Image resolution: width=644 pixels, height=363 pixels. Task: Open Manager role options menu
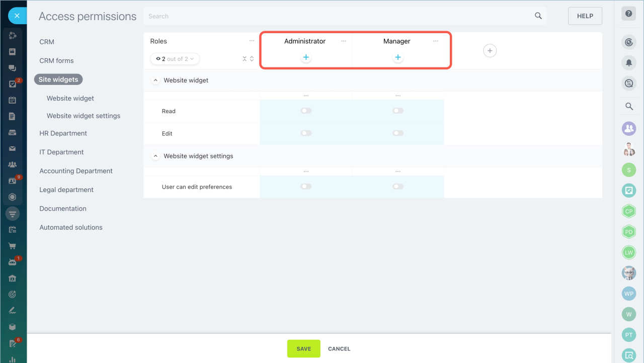click(x=436, y=41)
